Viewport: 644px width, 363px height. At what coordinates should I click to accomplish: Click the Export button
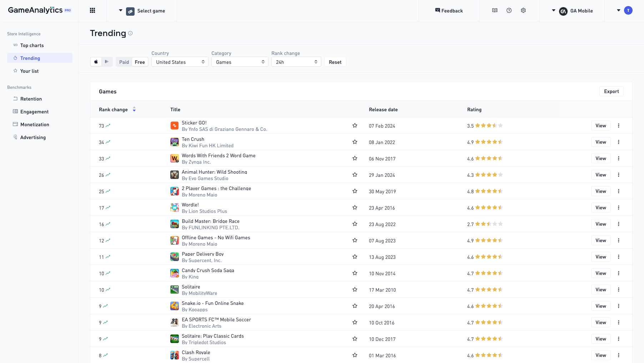point(612,91)
